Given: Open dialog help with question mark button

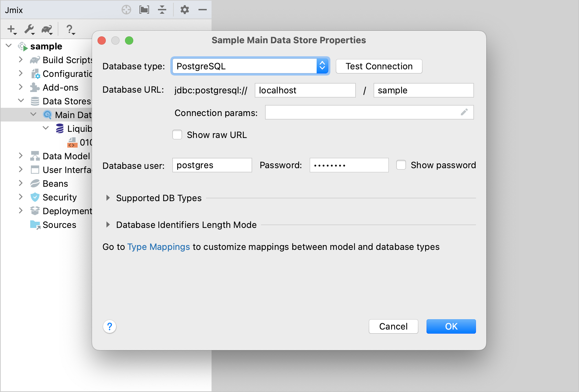Looking at the screenshot, I should point(110,326).
